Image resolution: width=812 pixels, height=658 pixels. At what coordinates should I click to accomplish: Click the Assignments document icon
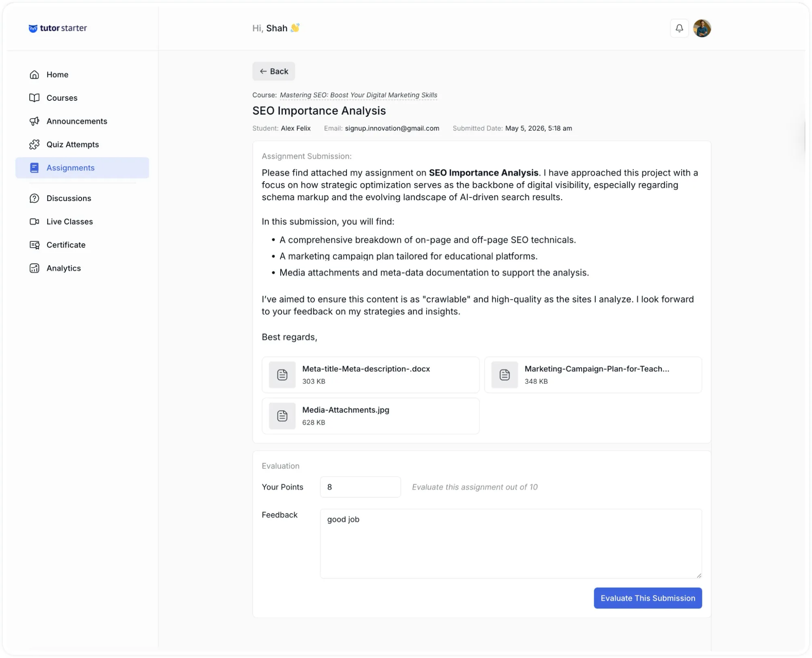pyautogui.click(x=35, y=168)
